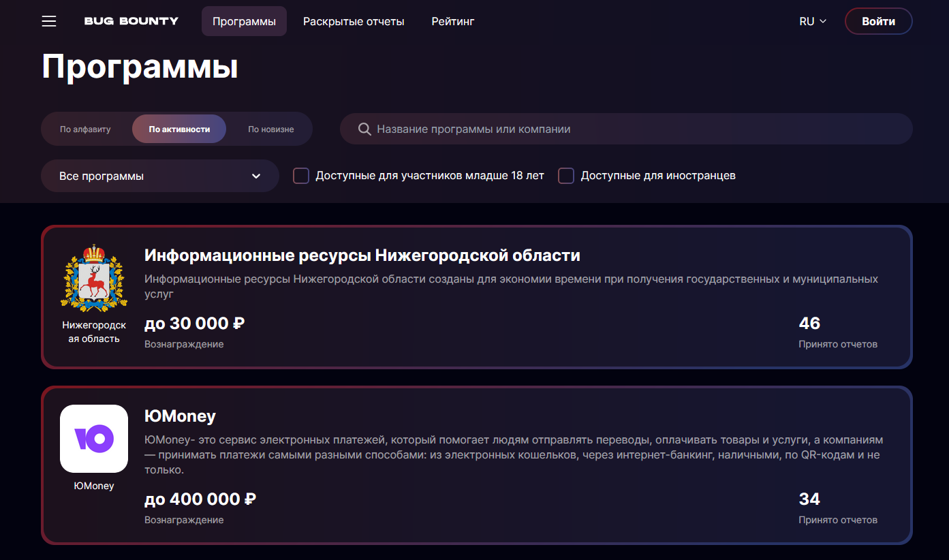Click the BUG BOUNTY logo
Viewport: 949px width, 560px height.
point(131,21)
